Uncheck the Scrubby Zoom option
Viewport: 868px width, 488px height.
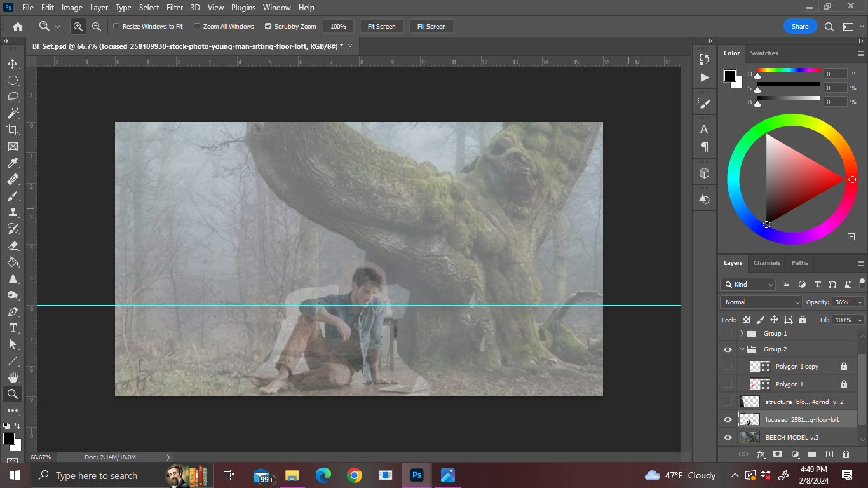(x=268, y=27)
